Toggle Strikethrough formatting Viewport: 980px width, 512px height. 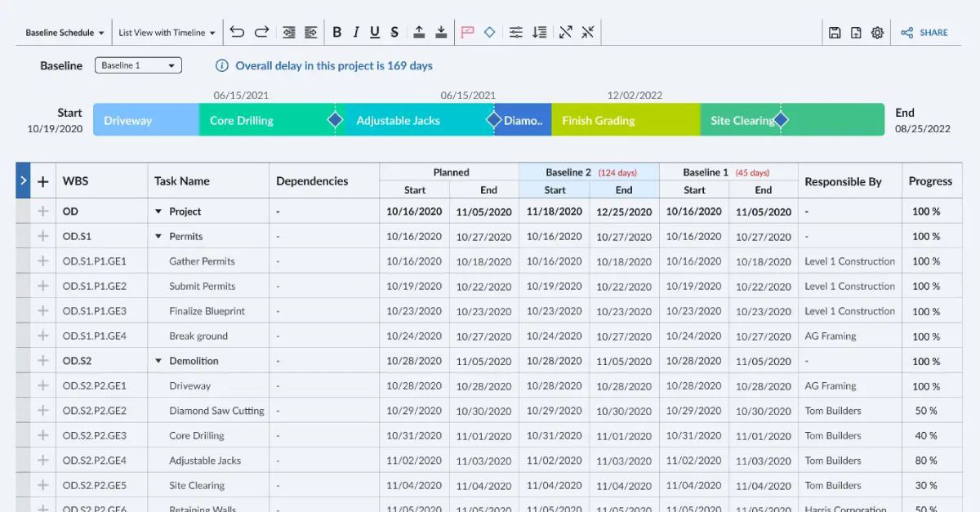[394, 33]
